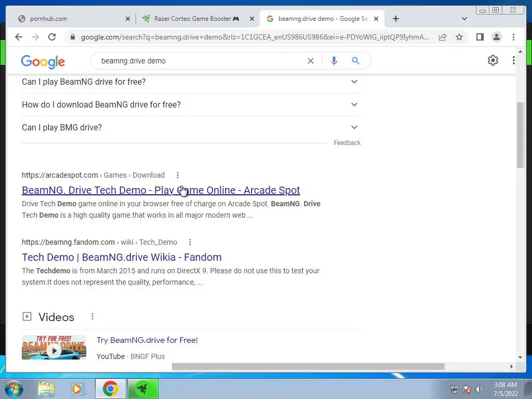Click the URL address bar
Viewport: 532px width, 399px height.
coord(255,37)
